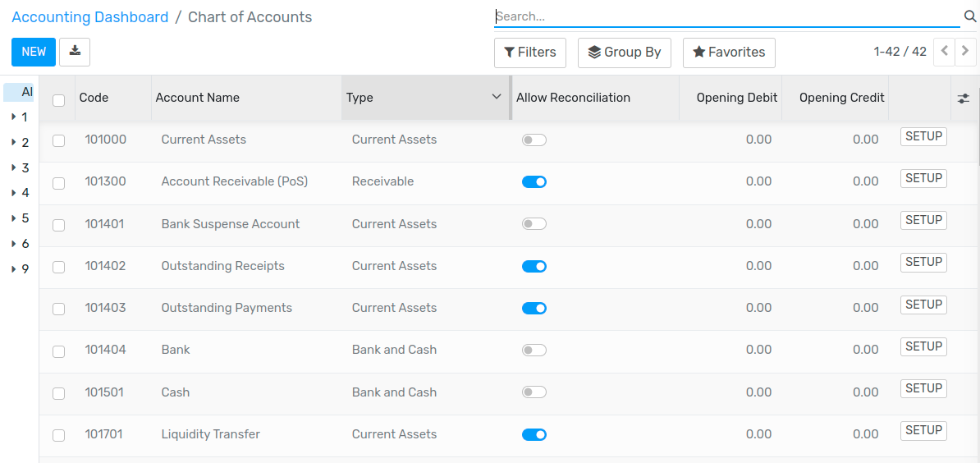Open the Filters menu

click(530, 53)
